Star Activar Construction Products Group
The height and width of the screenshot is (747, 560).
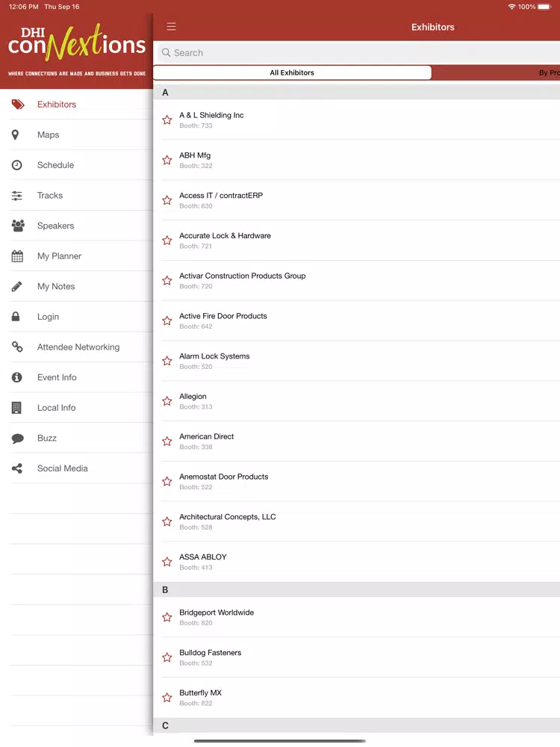167,281
